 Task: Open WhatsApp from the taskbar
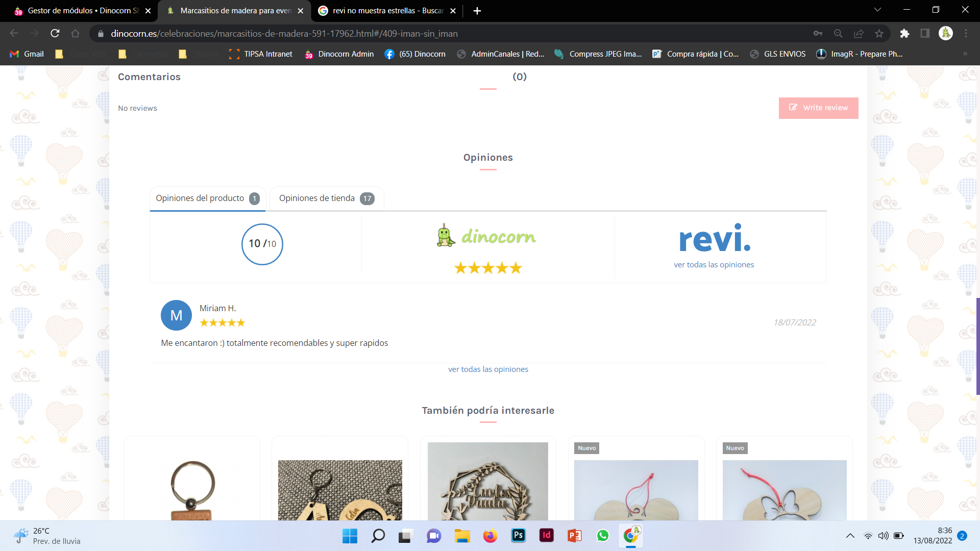point(602,535)
